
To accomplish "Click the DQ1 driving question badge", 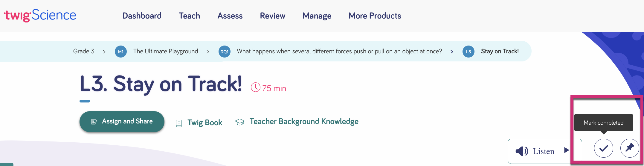I will tap(224, 52).
